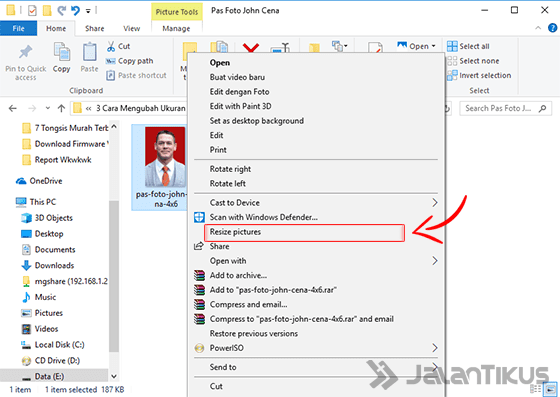The height and width of the screenshot is (397, 560).
Task: Select Report Wkwkwk folder in sidebar
Action: (x=57, y=160)
